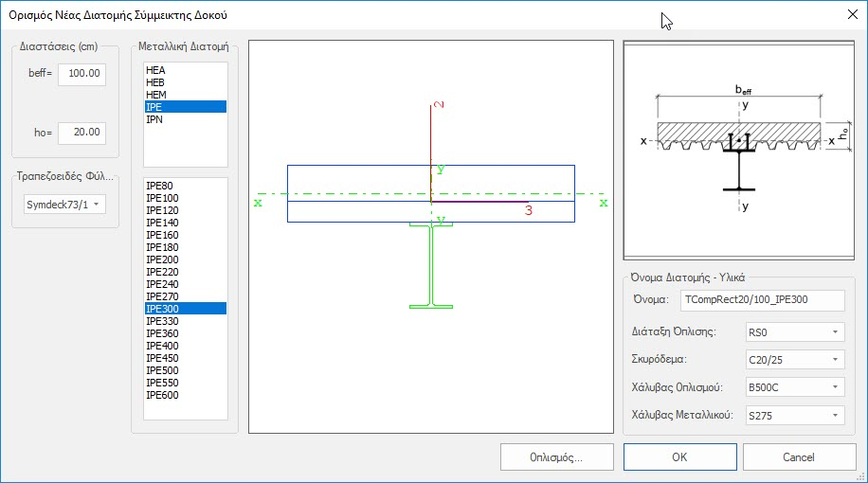Choose IPN section family
The height and width of the screenshot is (483, 868).
click(x=155, y=119)
